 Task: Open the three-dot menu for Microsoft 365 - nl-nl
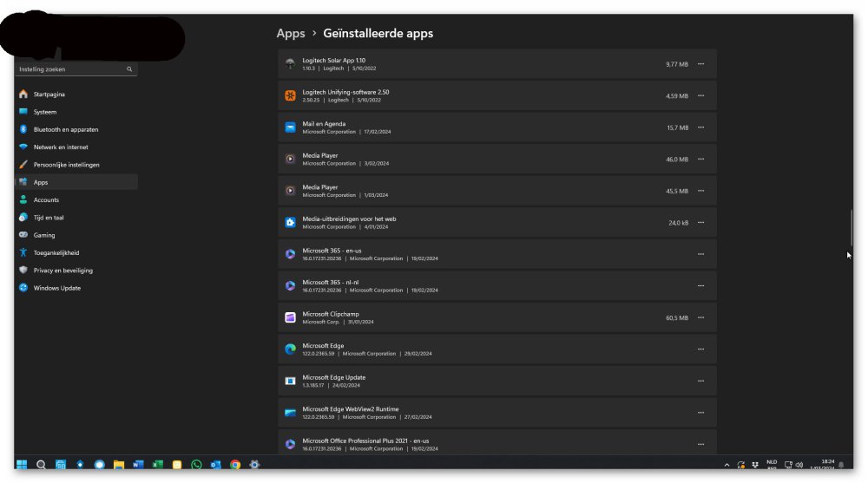[x=700, y=285]
